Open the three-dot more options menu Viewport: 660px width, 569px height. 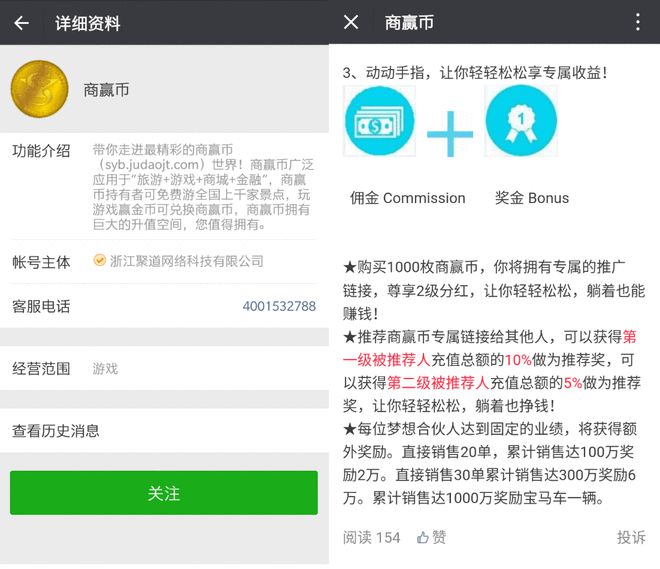(638, 22)
